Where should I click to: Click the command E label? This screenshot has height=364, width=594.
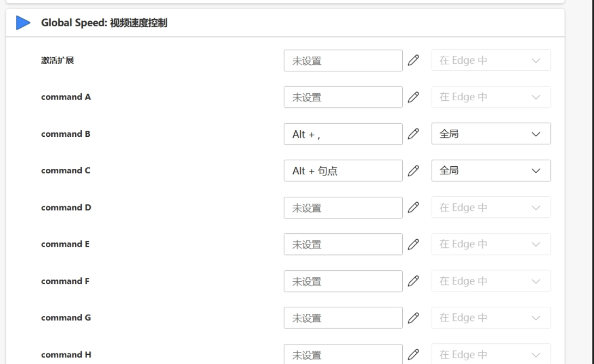coord(65,244)
